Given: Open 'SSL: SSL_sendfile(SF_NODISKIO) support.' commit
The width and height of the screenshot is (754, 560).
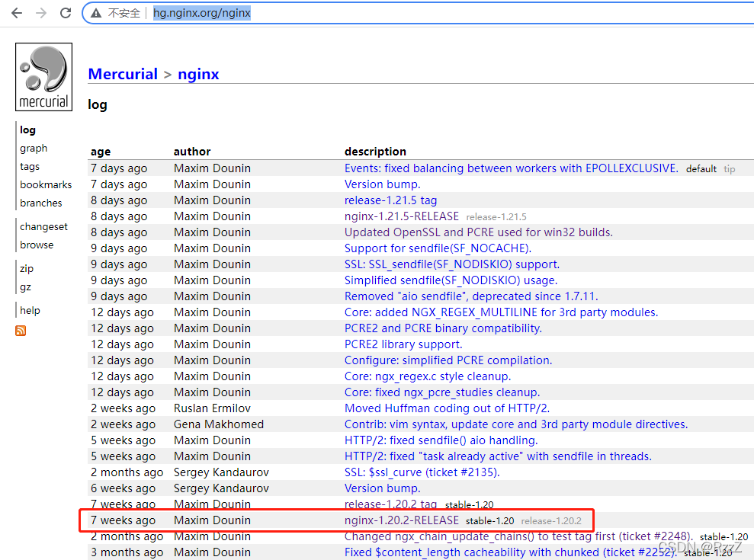Looking at the screenshot, I should point(452,264).
